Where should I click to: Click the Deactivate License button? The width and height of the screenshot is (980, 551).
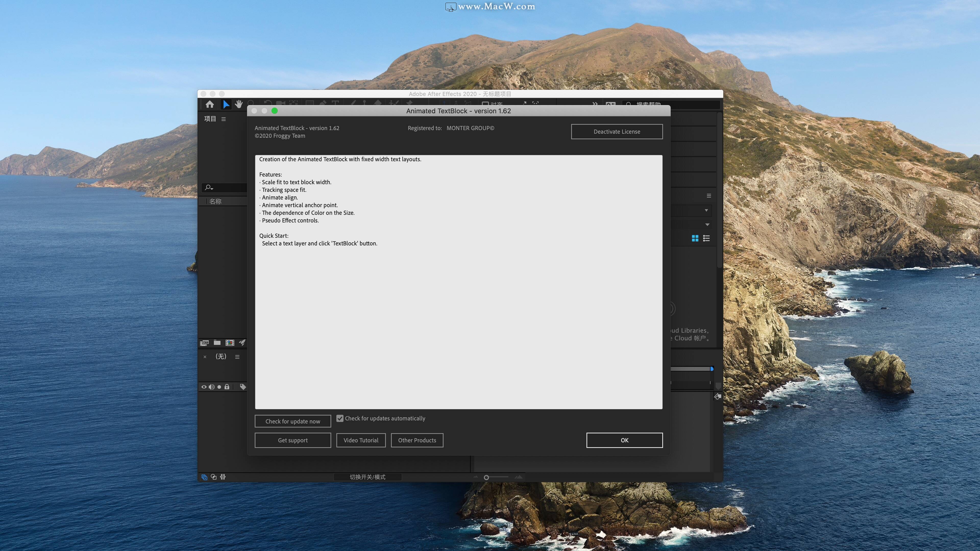617,132
